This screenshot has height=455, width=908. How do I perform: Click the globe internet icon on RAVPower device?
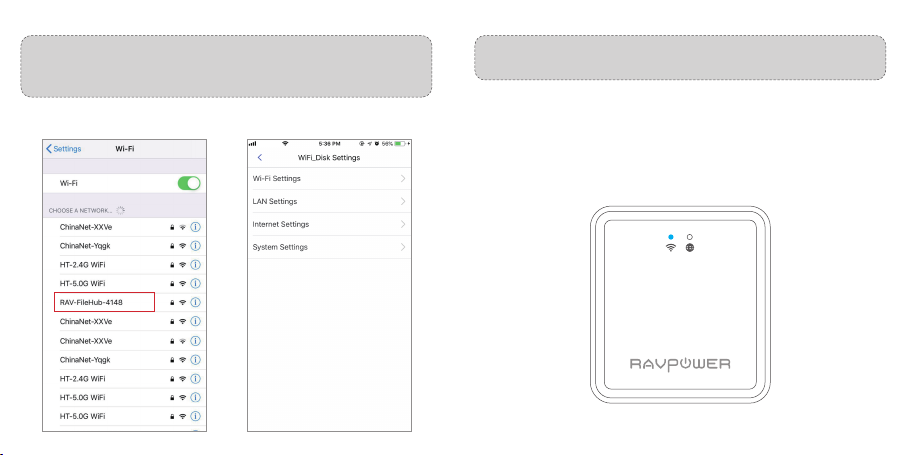coord(690,248)
